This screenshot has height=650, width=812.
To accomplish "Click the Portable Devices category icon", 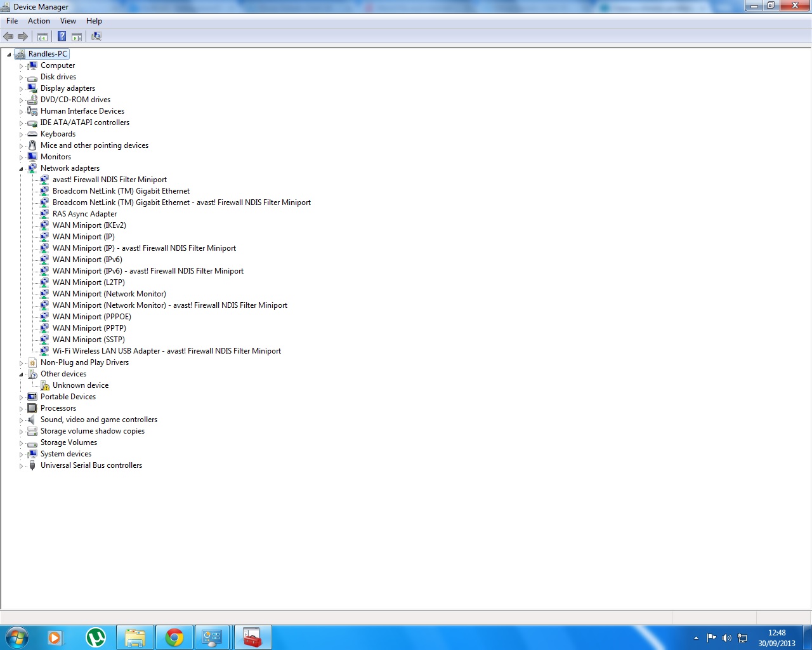I will [x=32, y=397].
